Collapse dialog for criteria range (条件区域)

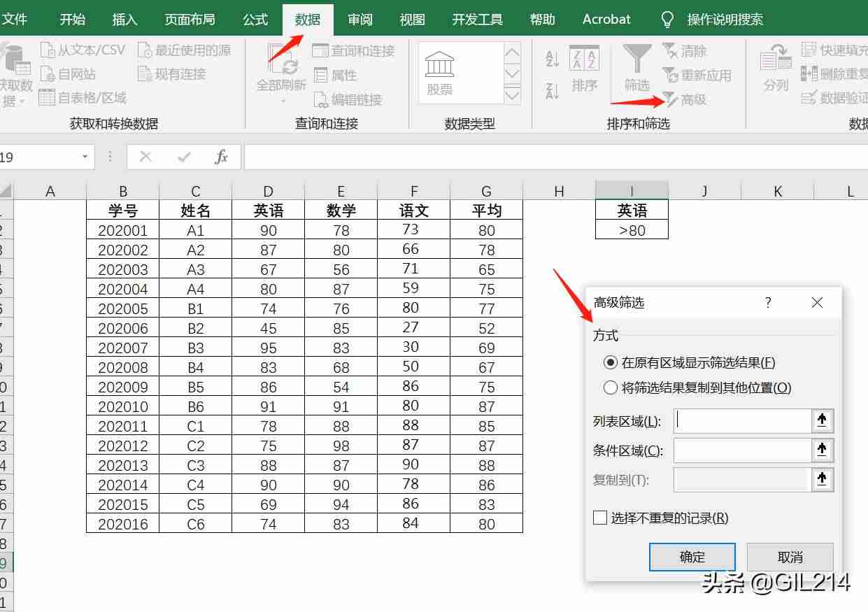click(822, 450)
